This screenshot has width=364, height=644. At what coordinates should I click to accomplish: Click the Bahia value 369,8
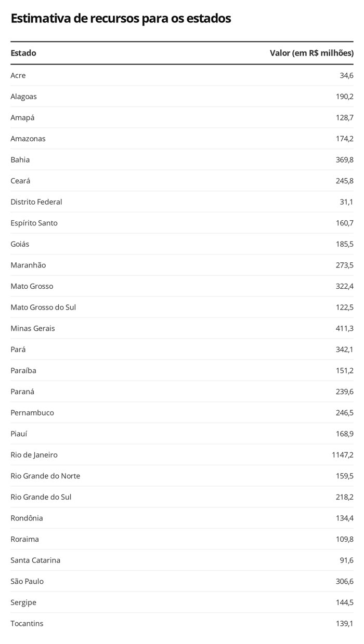(x=344, y=160)
